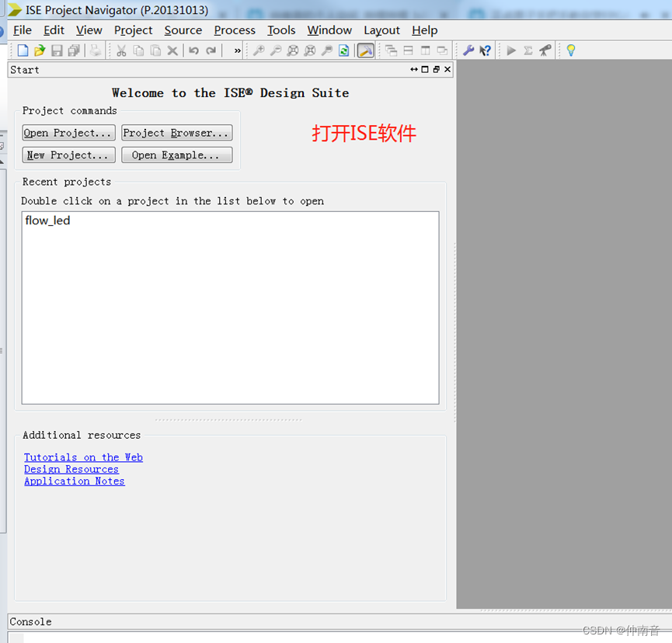Open the Source menu
Viewport: 672px width, 643px height.
pos(183,30)
